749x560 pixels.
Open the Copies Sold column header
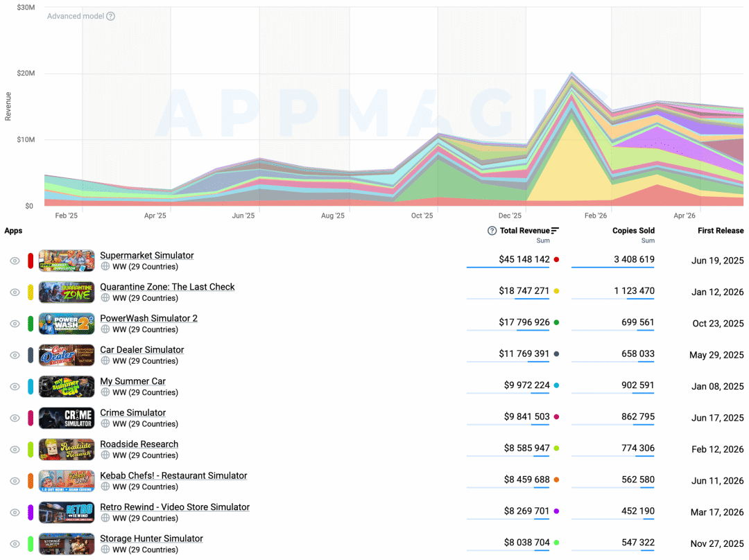[x=633, y=231]
